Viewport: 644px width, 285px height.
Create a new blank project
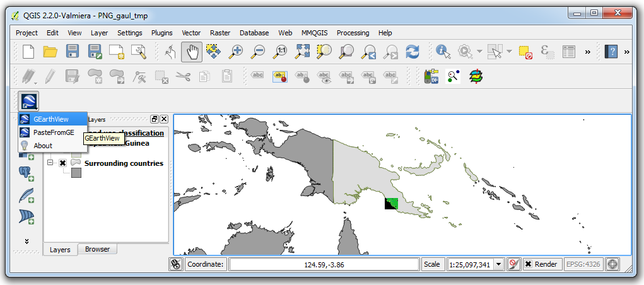(28, 52)
